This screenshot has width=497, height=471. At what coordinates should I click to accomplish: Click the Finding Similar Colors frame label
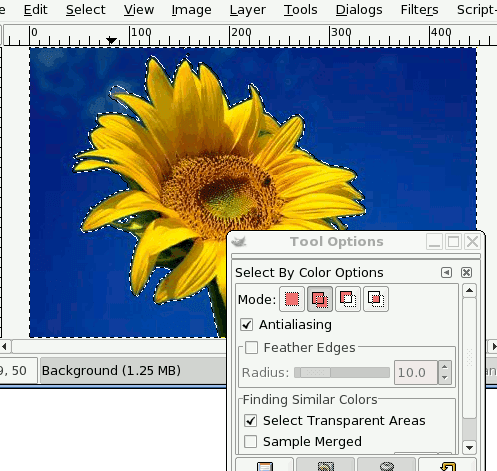[310, 399]
